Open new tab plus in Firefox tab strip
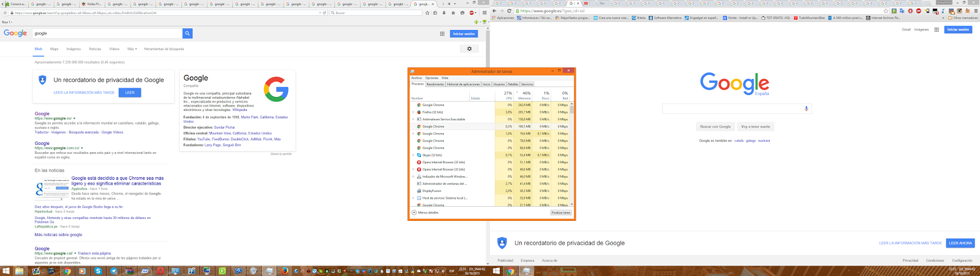 (x=449, y=4)
